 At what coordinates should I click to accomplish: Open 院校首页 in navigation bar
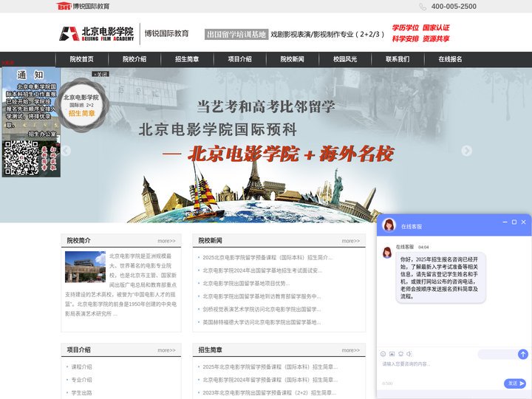pos(81,59)
